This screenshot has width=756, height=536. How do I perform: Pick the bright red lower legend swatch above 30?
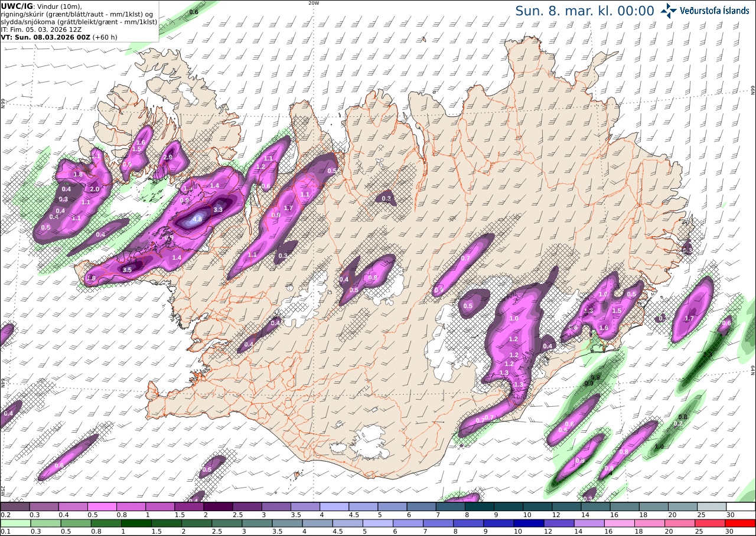[741, 523]
